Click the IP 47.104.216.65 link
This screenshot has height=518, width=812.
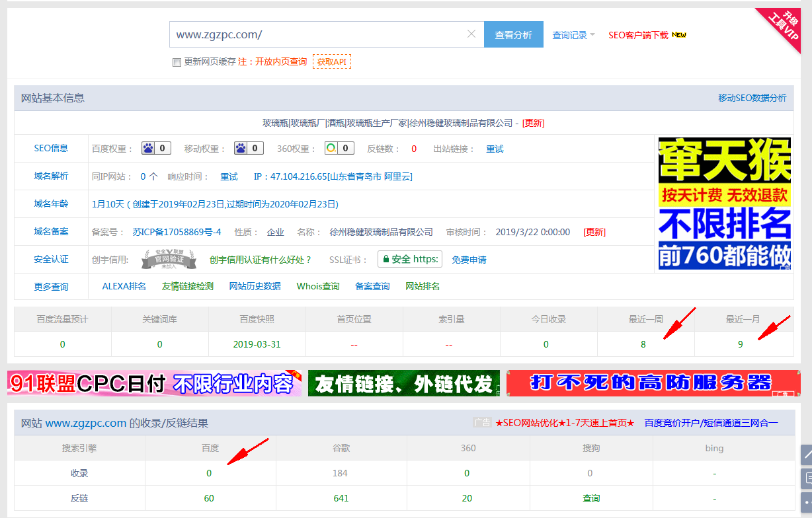click(333, 176)
